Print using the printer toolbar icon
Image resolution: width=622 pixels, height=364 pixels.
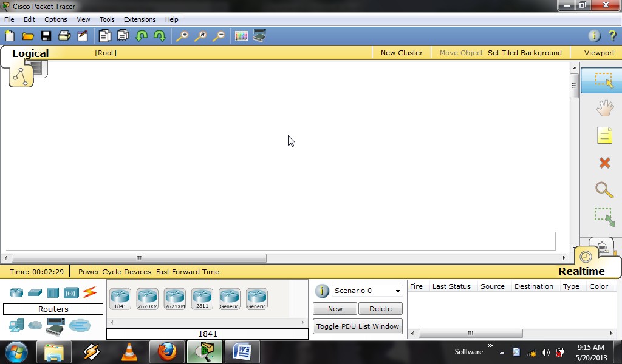point(64,36)
